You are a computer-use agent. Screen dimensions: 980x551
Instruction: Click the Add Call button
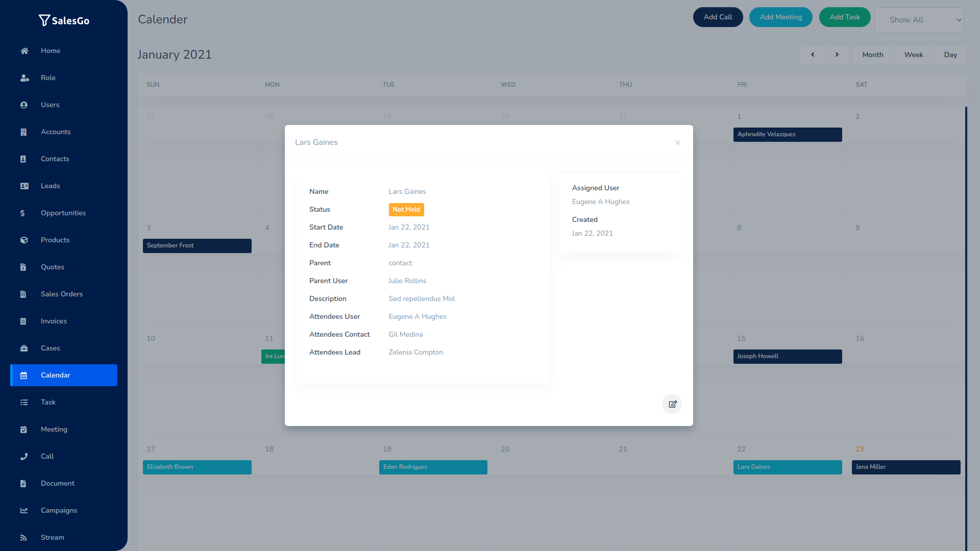(718, 17)
